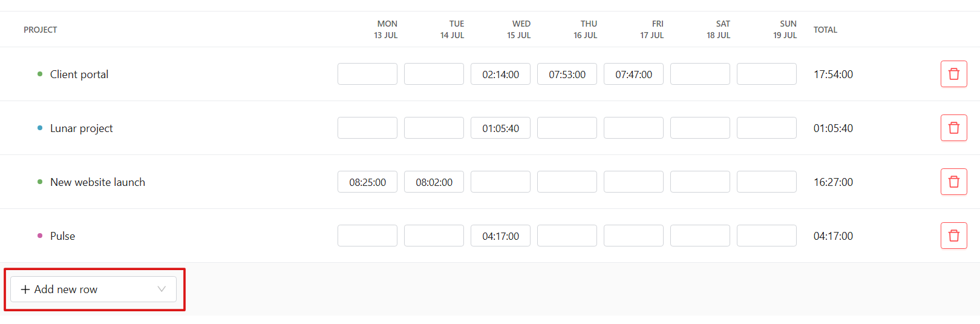Delete the New website launch row
Image resolution: width=980 pixels, height=324 pixels.
click(953, 182)
